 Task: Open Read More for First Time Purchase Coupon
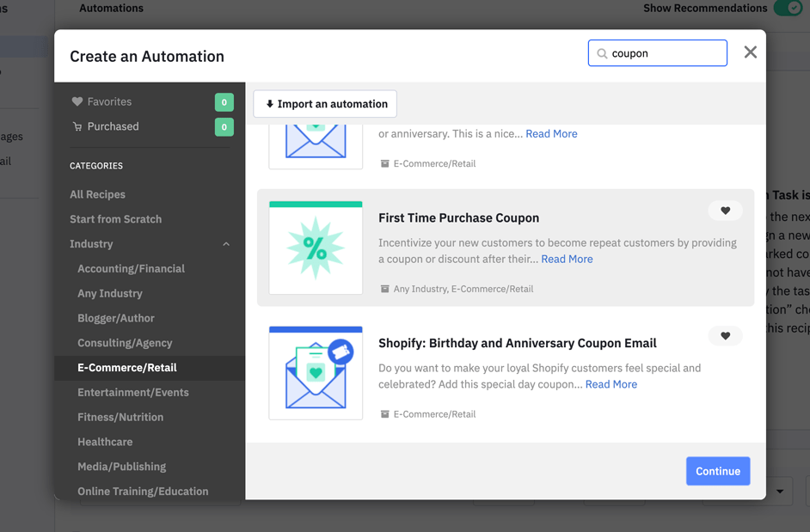pos(567,259)
